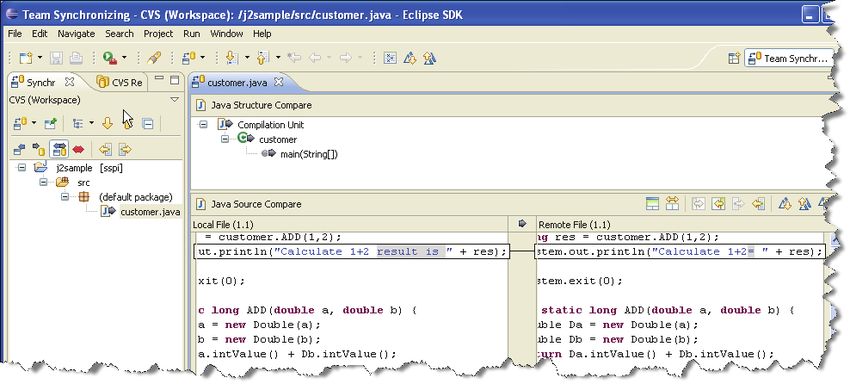Copy all non-conflicting changes from right to left
Screen dimensions: 850x384
[x=719, y=204]
